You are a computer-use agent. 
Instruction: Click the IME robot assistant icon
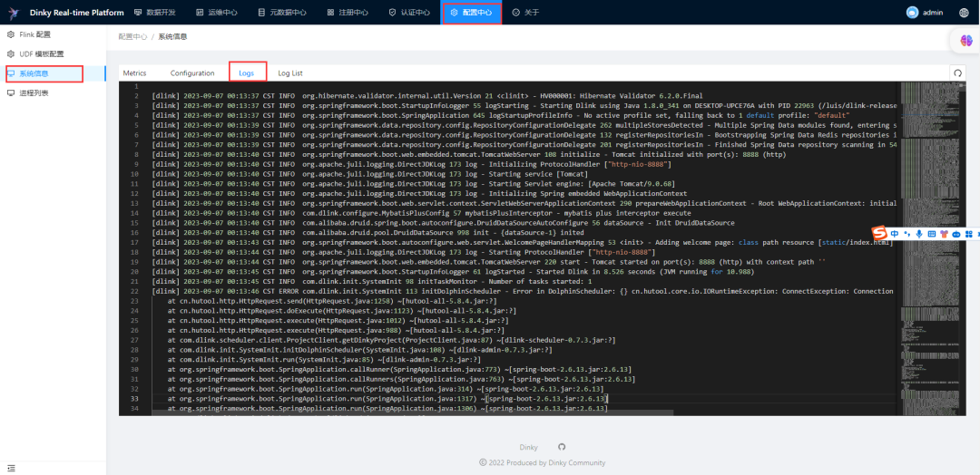point(956,234)
